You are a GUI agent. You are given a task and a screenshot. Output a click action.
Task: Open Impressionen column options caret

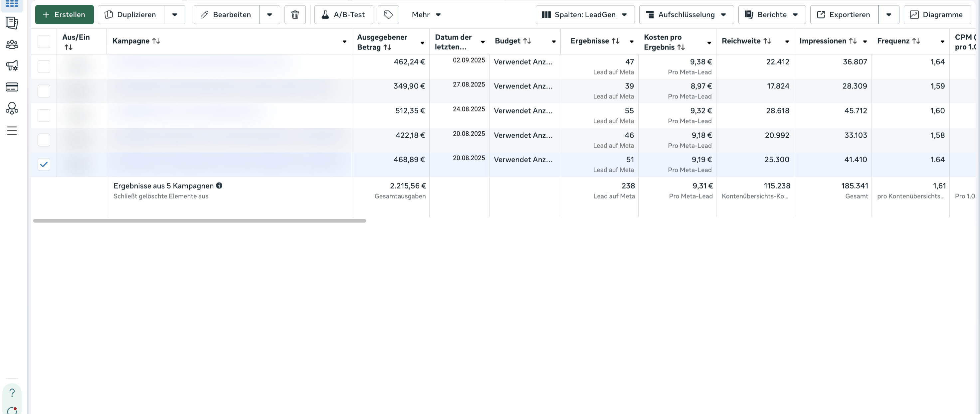click(x=865, y=42)
